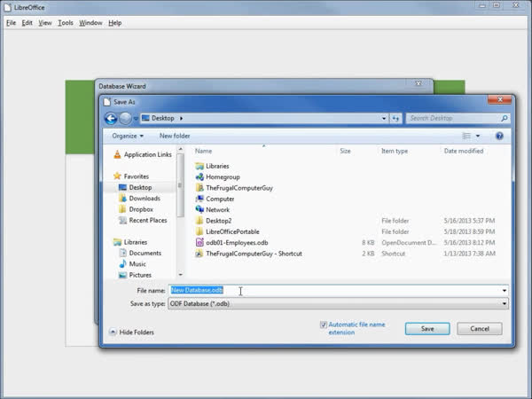Go back using the Save As back arrow
The image size is (532, 399).
pos(111,119)
